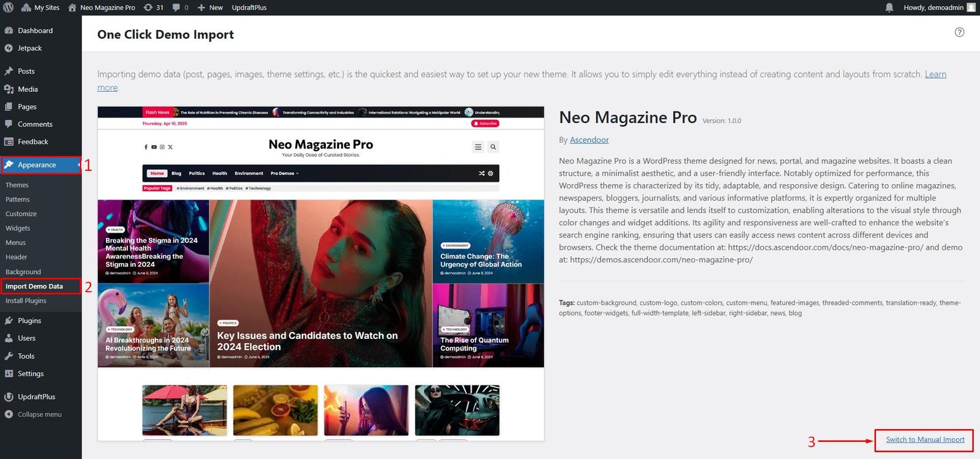The image size is (980, 459).
Task: Open Comments in the sidebar
Action: 35,124
